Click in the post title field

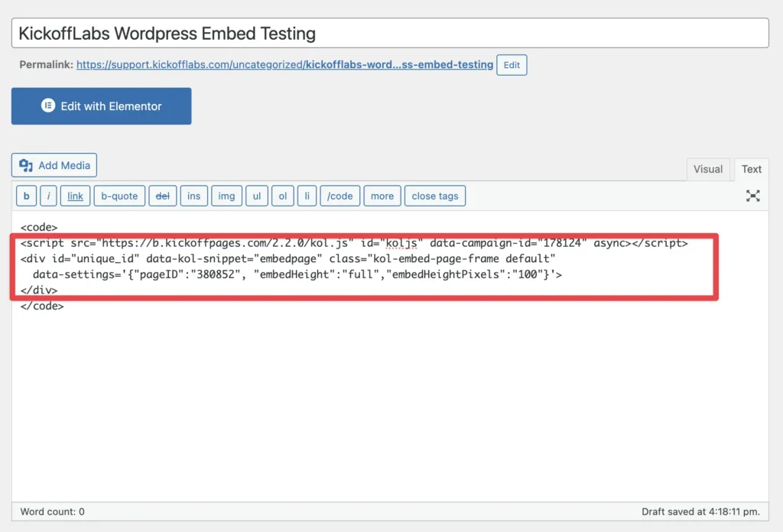[390, 34]
